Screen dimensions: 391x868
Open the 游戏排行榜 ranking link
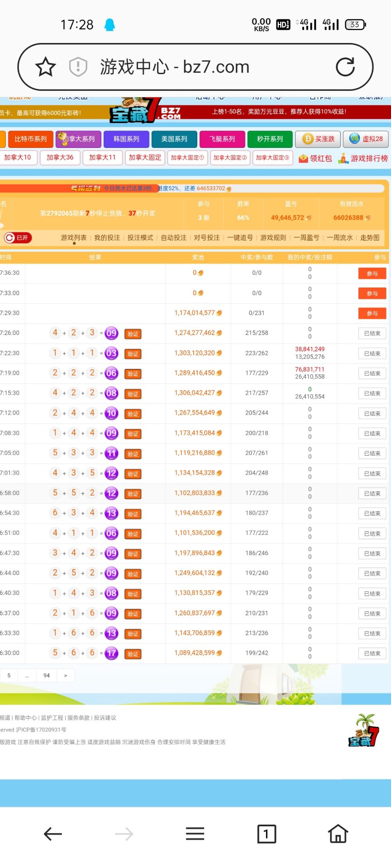[x=363, y=158]
